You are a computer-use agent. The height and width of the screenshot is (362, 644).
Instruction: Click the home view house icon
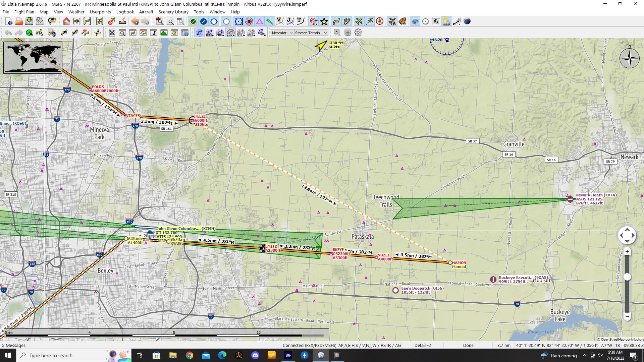click(66, 21)
